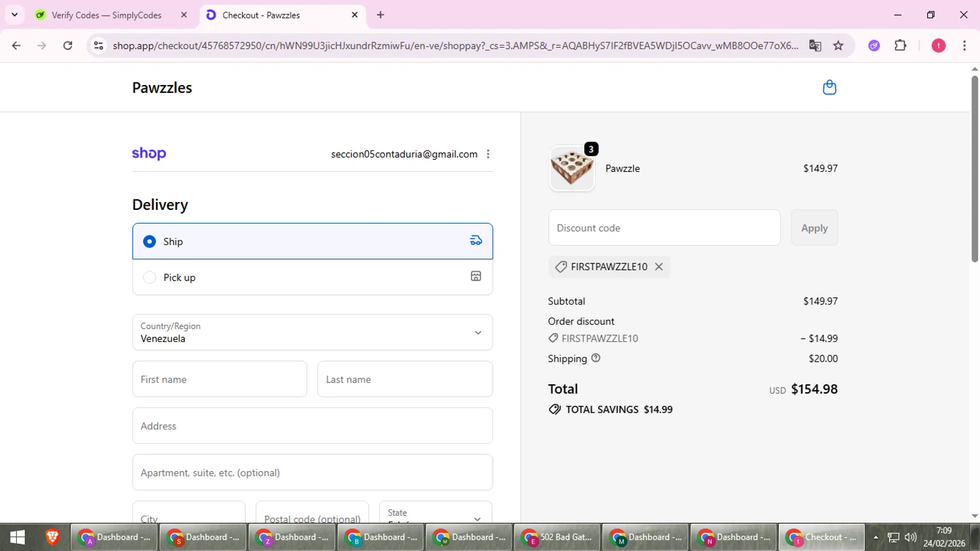
Task: Open the browser three-dot menu
Action: [x=964, y=46]
